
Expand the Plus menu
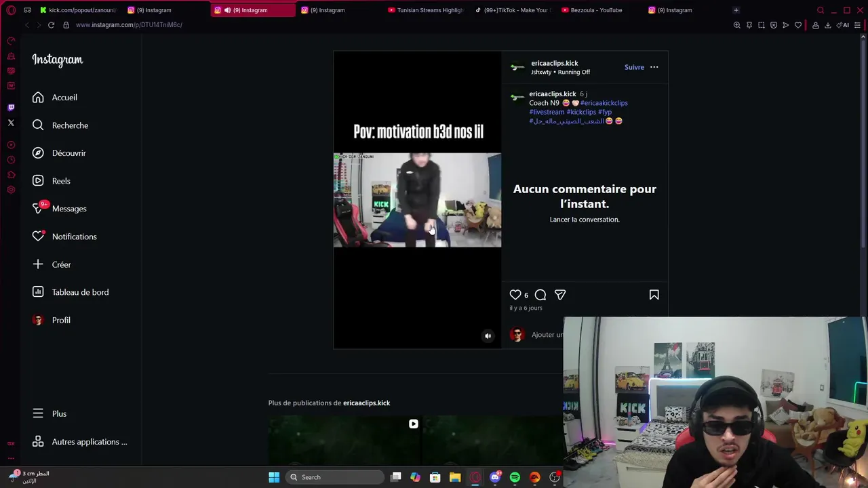click(49, 413)
